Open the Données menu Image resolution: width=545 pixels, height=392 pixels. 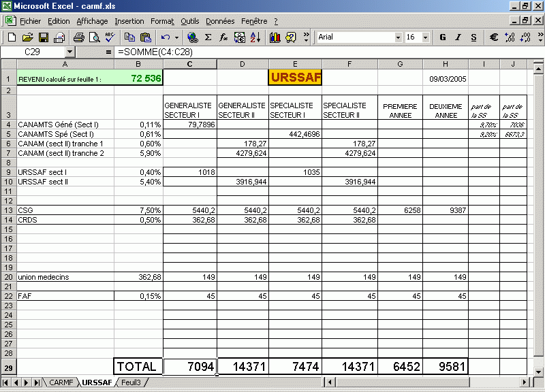pos(220,21)
